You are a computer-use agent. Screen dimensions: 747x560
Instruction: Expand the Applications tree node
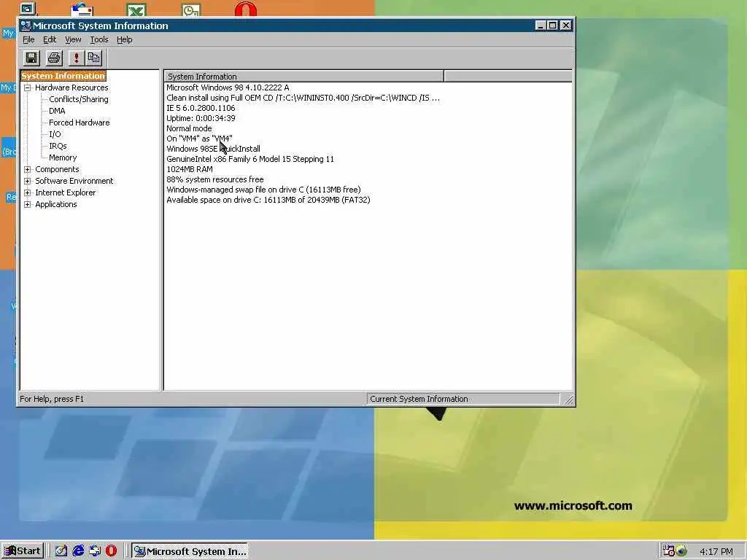point(27,204)
